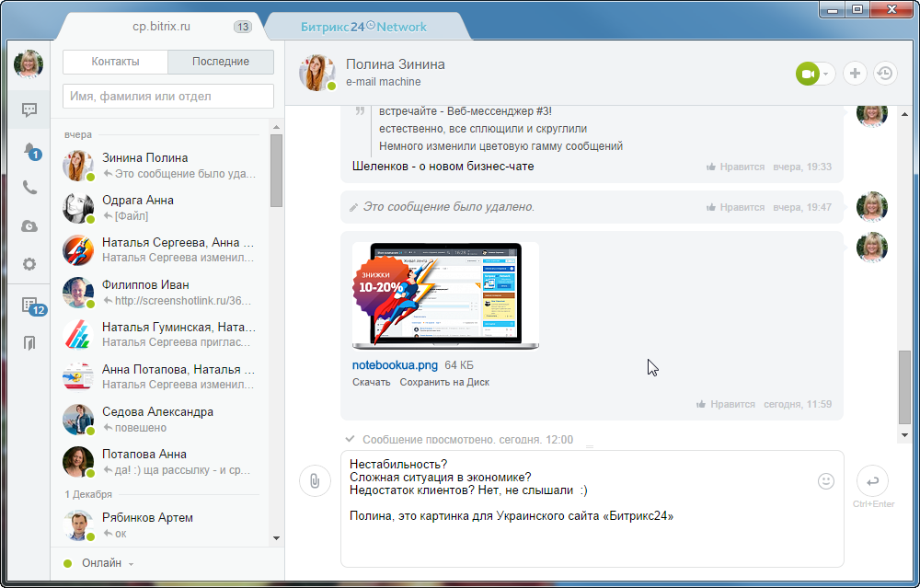Image resolution: width=920 pixels, height=588 pixels.
Task: Click Полина Зинина avatar in chat header
Action: click(x=317, y=73)
